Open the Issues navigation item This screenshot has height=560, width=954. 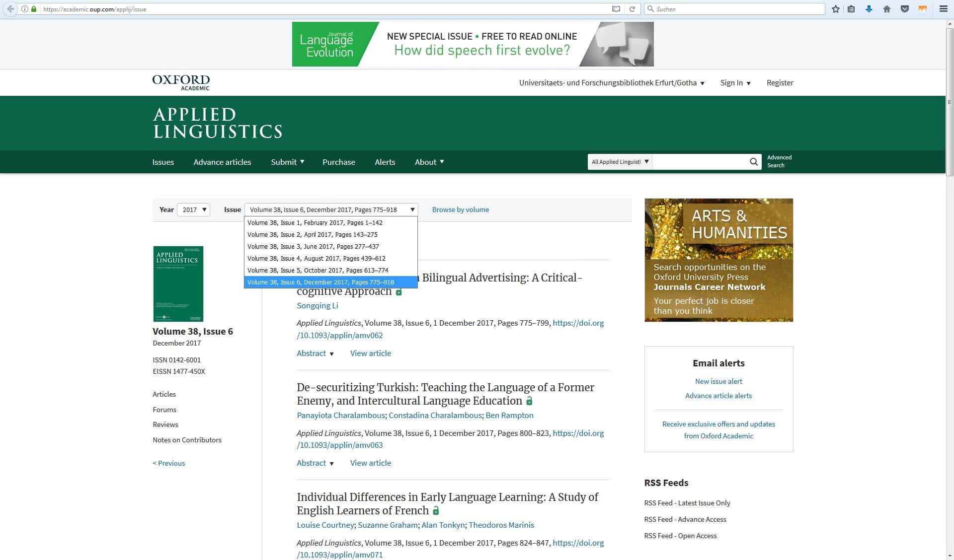[163, 162]
